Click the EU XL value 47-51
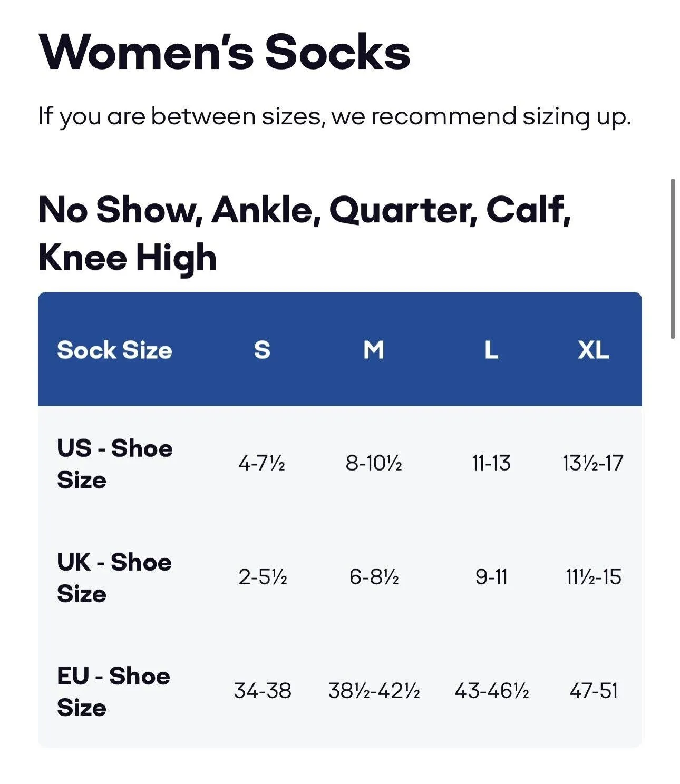680x784 pixels. [x=593, y=691]
